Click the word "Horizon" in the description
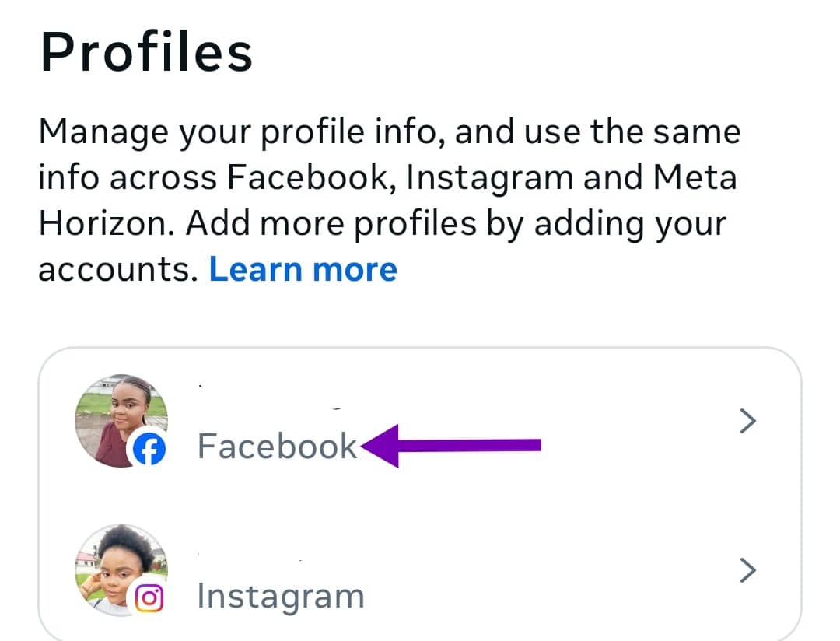Image resolution: width=840 pixels, height=641 pixels. click(x=107, y=224)
